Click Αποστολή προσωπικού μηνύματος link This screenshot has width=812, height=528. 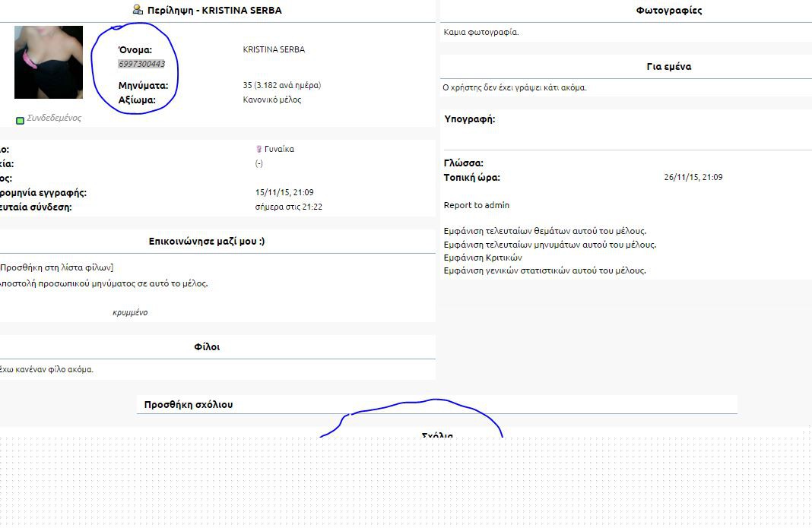click(103, 283)
